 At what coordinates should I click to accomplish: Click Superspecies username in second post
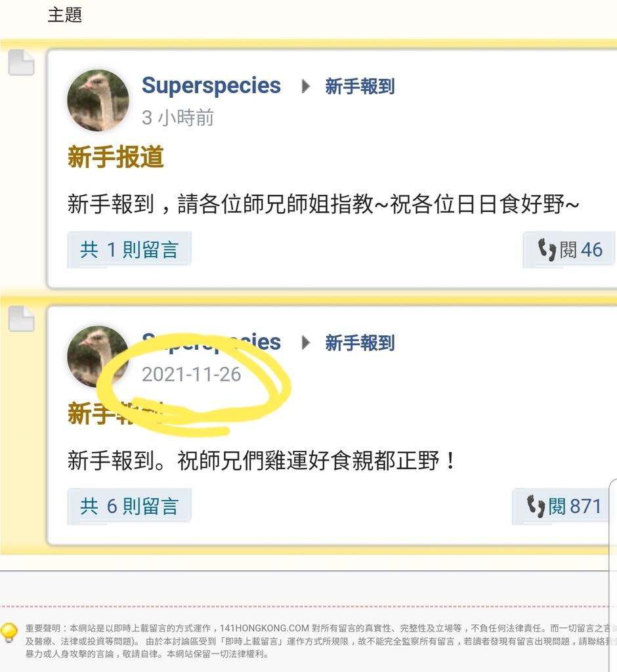pyautogui.click(x=211, y=342)
